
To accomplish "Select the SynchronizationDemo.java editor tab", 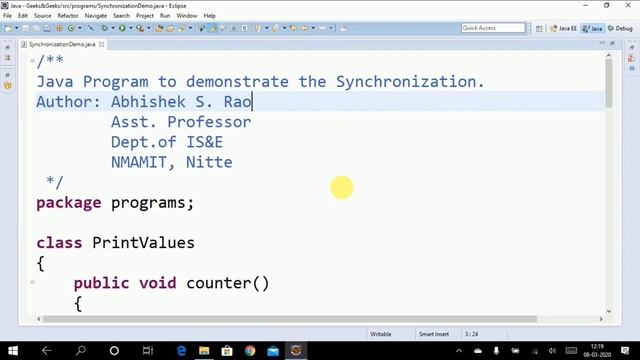I will [62, 44].
